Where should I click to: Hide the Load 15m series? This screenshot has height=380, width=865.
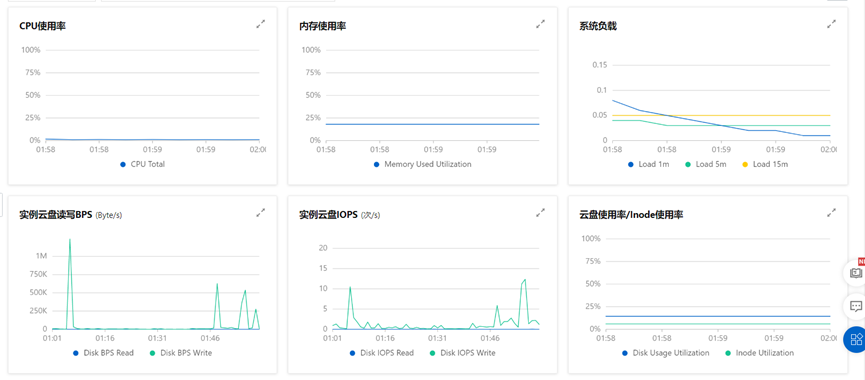tap(765, 164)
